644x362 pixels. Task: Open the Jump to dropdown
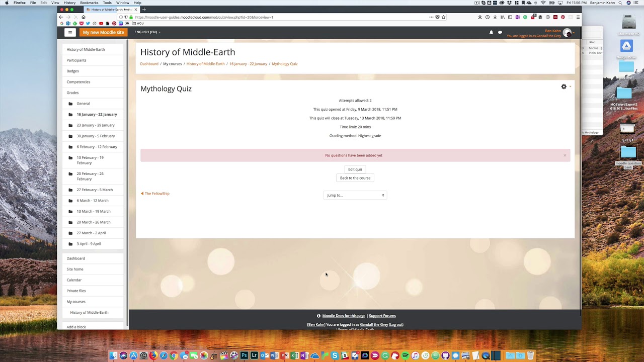[355, 195]
